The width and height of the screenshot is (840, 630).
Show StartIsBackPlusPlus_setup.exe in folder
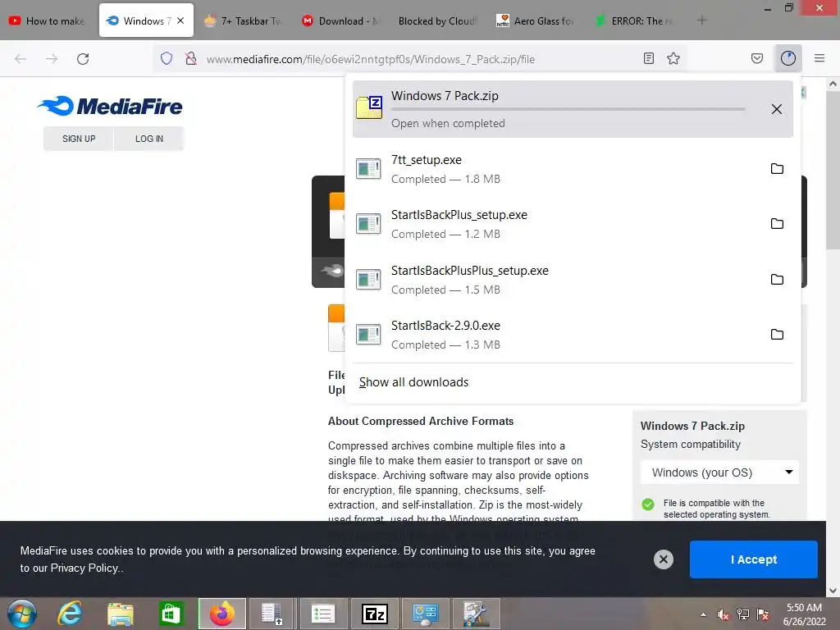777,280
